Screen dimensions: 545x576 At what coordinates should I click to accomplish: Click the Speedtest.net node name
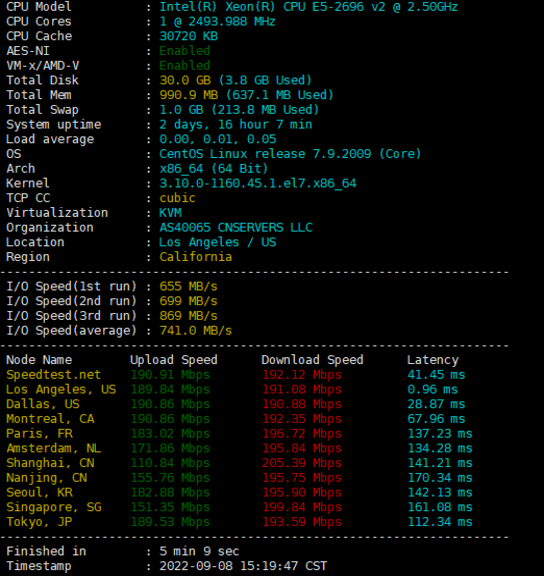tap(53, 374)
